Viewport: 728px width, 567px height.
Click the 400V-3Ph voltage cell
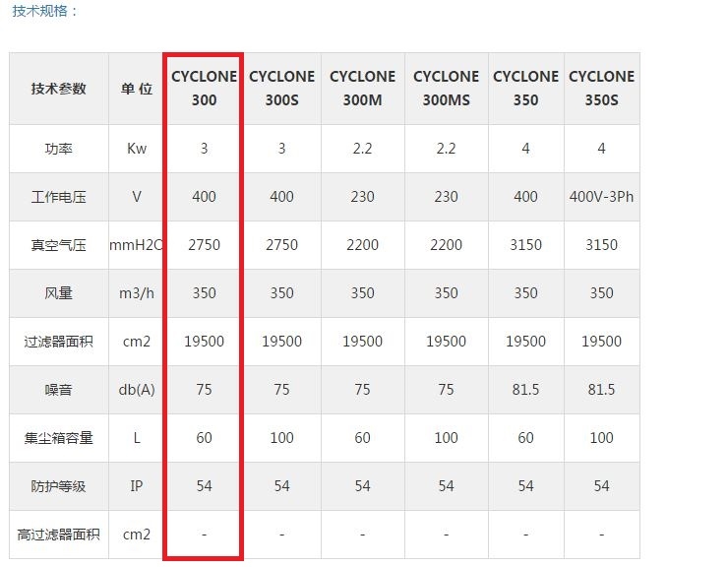pyautogui.click(x=602, y=197)
